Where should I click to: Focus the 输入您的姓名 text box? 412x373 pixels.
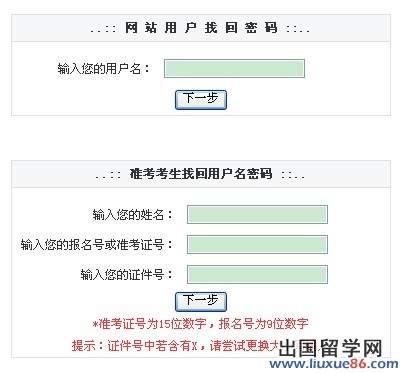point(257,214)
